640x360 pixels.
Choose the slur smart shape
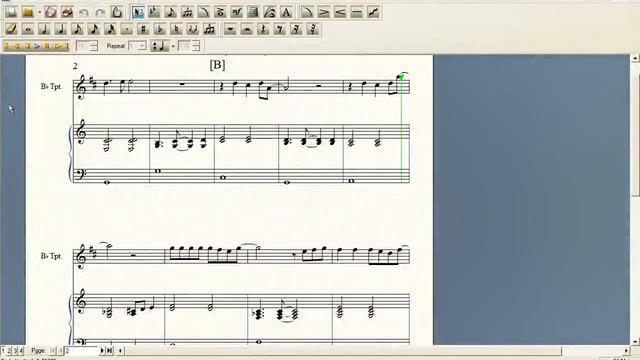[307, 12]
